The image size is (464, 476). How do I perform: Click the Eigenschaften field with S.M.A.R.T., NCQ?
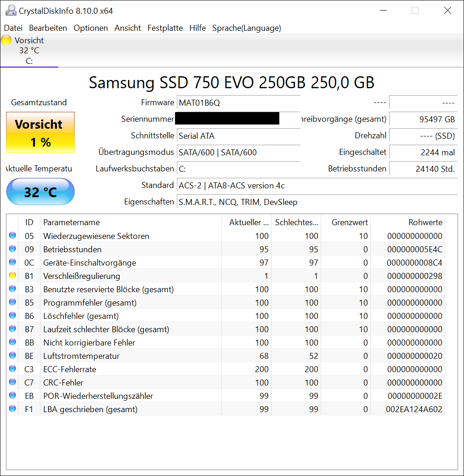317,202
